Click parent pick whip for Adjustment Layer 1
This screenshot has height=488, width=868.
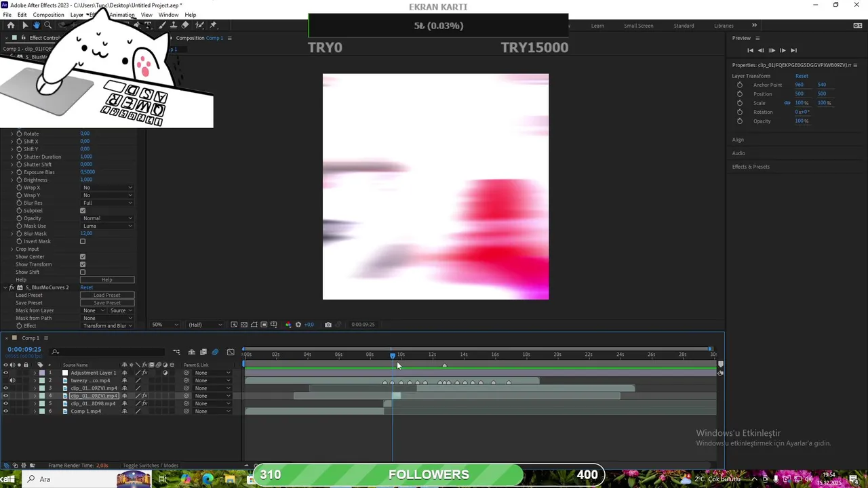[186, 373]
